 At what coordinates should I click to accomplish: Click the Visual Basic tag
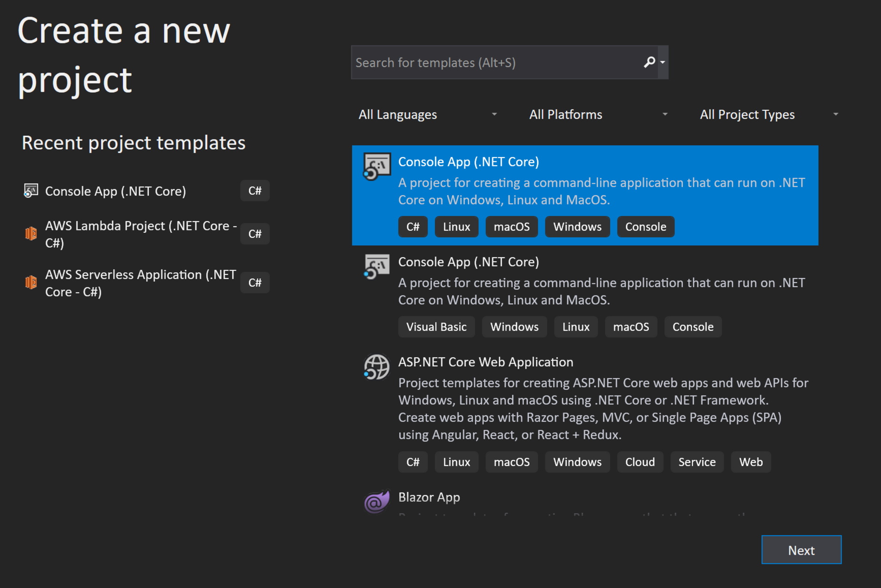[x=436, y=327]
